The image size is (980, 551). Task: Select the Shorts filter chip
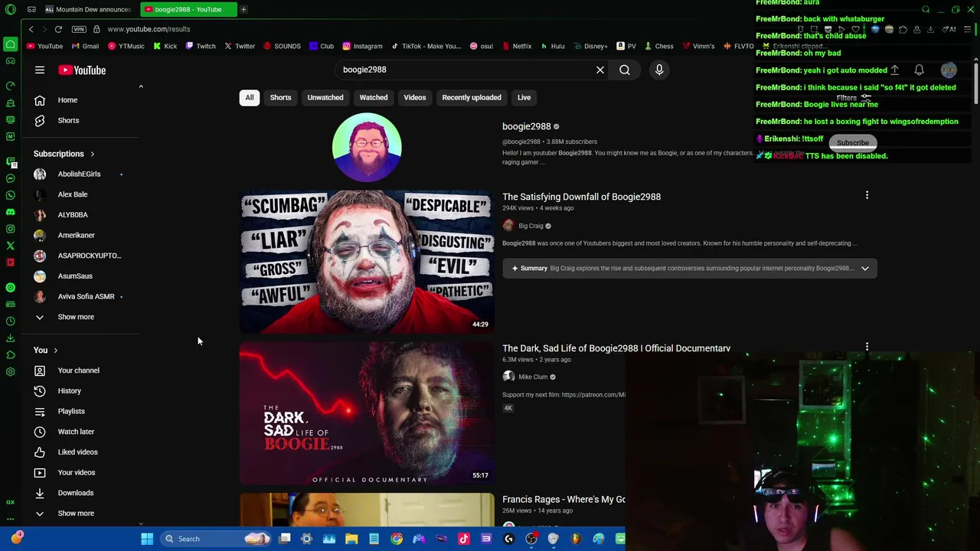point(280,97)
